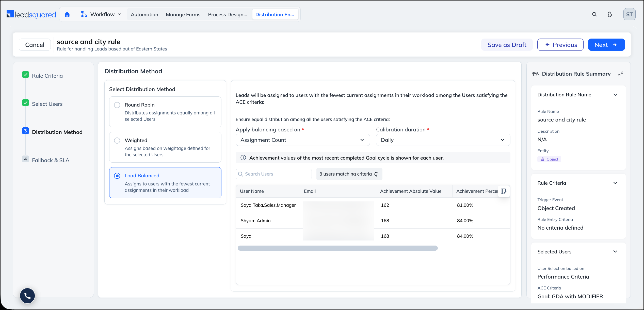Open the Distribution Engine tab
644x310 pixels.
[275, 14]
